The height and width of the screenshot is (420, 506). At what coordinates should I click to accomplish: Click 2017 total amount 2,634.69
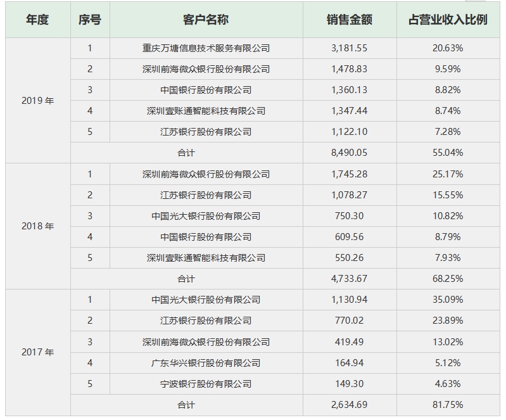(349, 405)
